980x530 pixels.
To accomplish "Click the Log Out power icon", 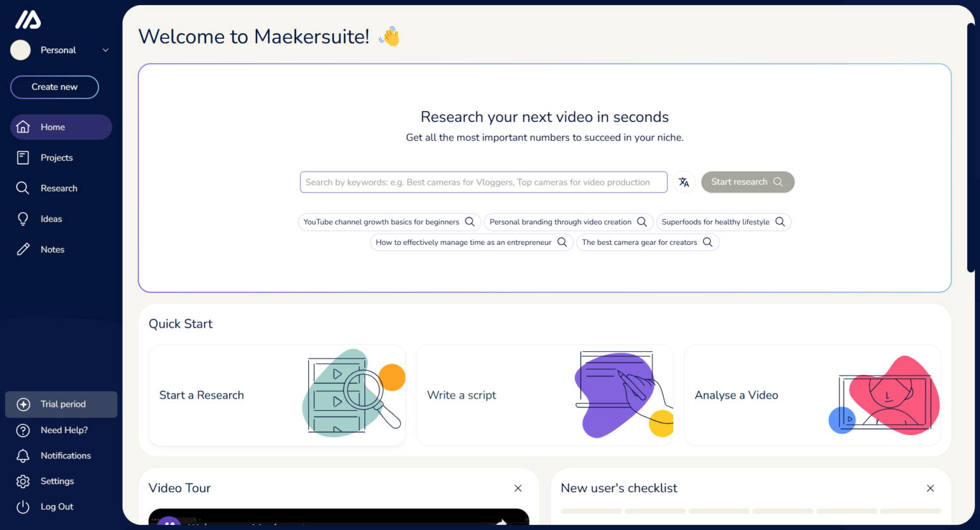I will 23,507.
